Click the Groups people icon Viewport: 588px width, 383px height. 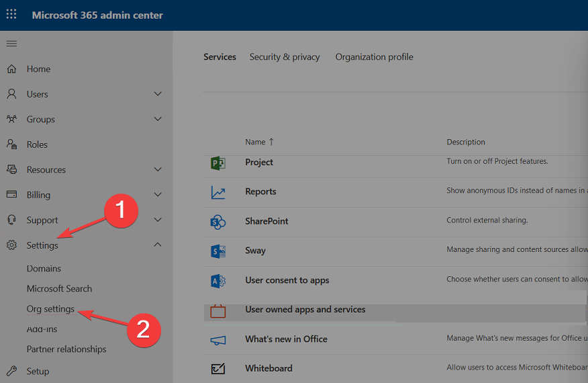click(x=11, y=119)
